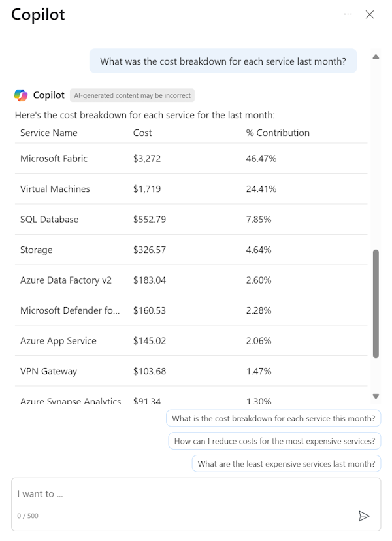Viewport: 392px width, 541px height.
Task: Click the Copilot logo icon
Action: click(21, 95)
